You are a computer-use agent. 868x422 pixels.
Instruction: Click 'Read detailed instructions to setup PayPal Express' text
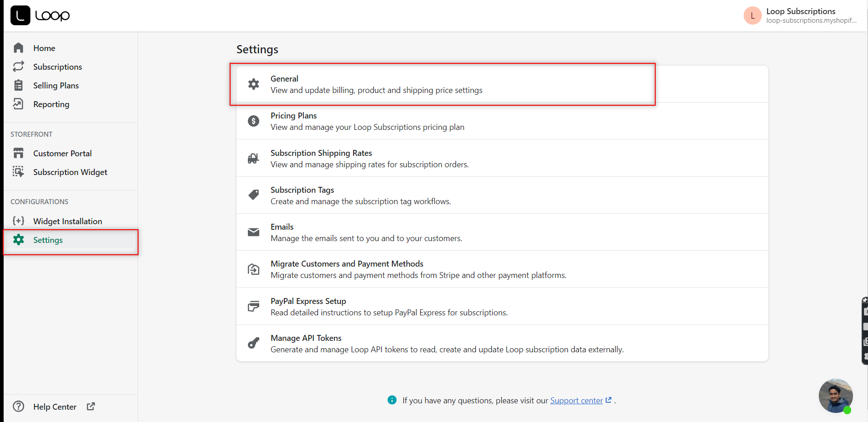[389, 313]
